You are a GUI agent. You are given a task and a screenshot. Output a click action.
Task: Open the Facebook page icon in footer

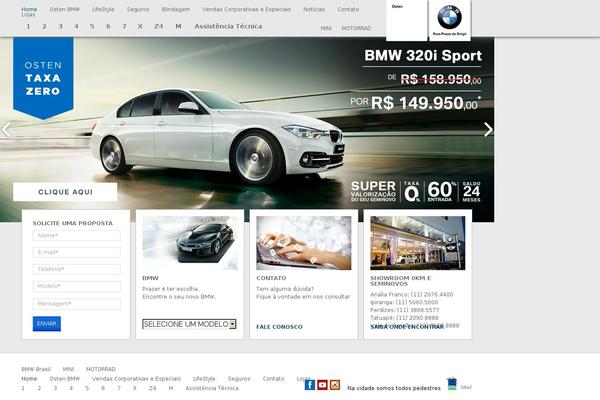310,385
